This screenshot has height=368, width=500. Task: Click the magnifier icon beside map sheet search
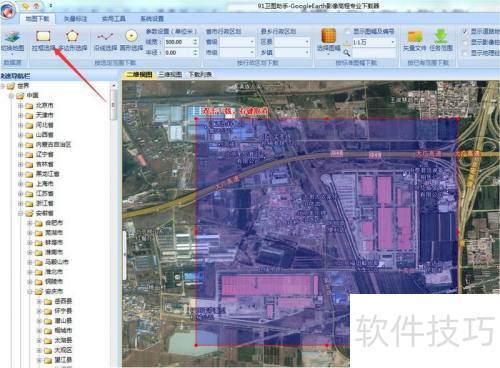click(347, 53)
